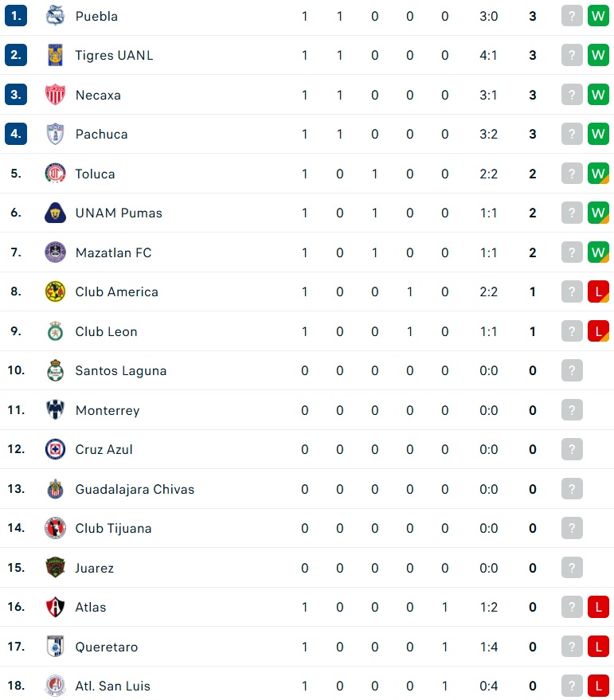Open Atl. San Luis team link
Viewport: 614px width, 700px height.
pos(112,686)
